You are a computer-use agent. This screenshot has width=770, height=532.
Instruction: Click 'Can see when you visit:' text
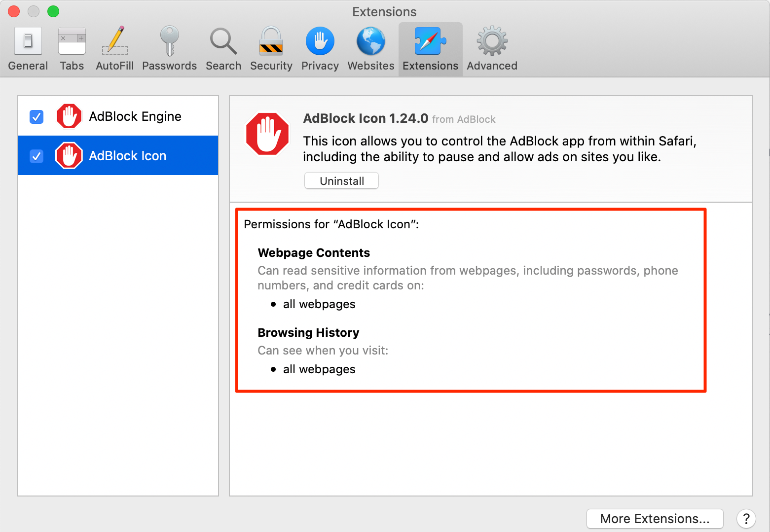click(x=323, y=351)
